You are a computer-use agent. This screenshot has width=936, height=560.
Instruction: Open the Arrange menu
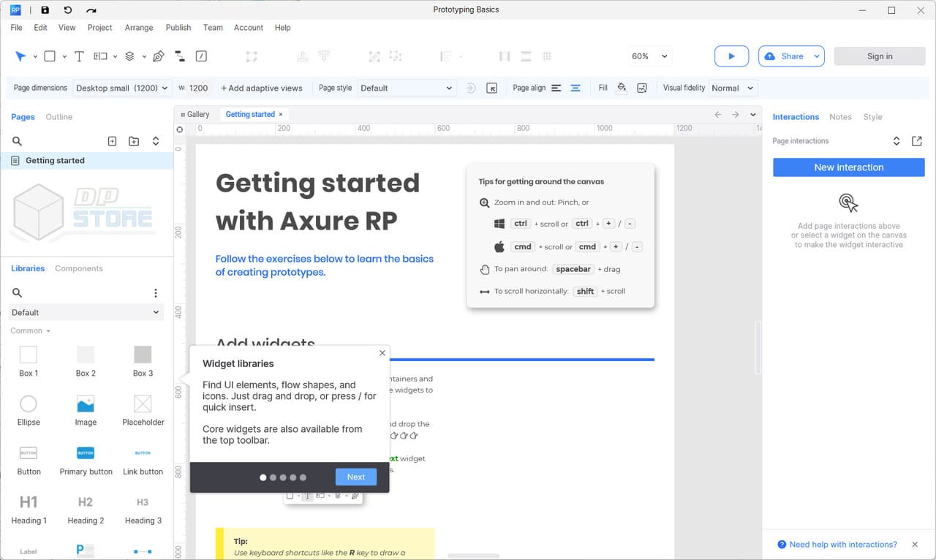coord(139,28)
